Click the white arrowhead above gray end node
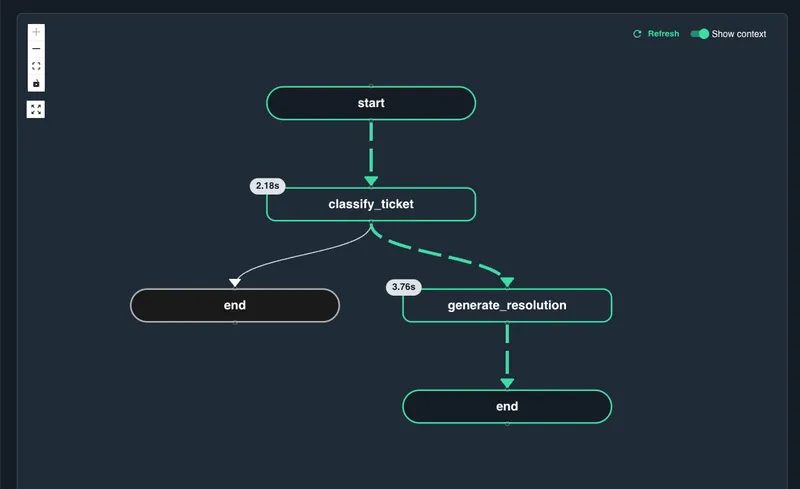Viewport: 800px width, 489px height. [235, 283]
